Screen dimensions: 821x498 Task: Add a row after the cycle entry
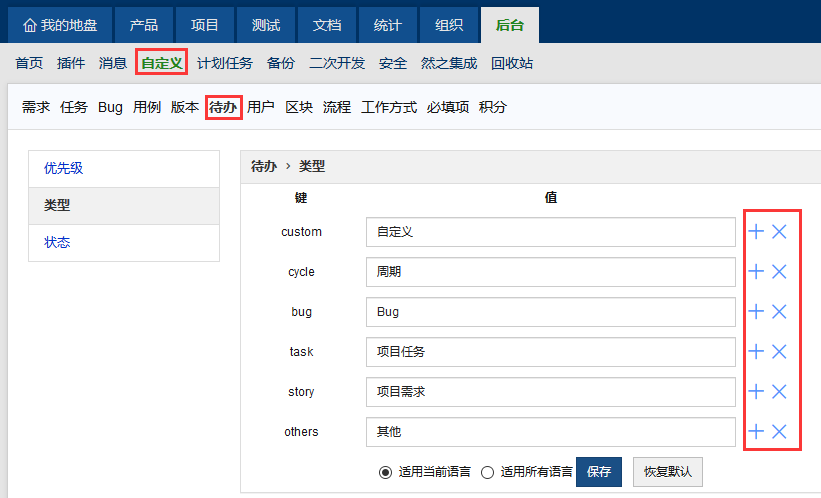coord(756,271)
